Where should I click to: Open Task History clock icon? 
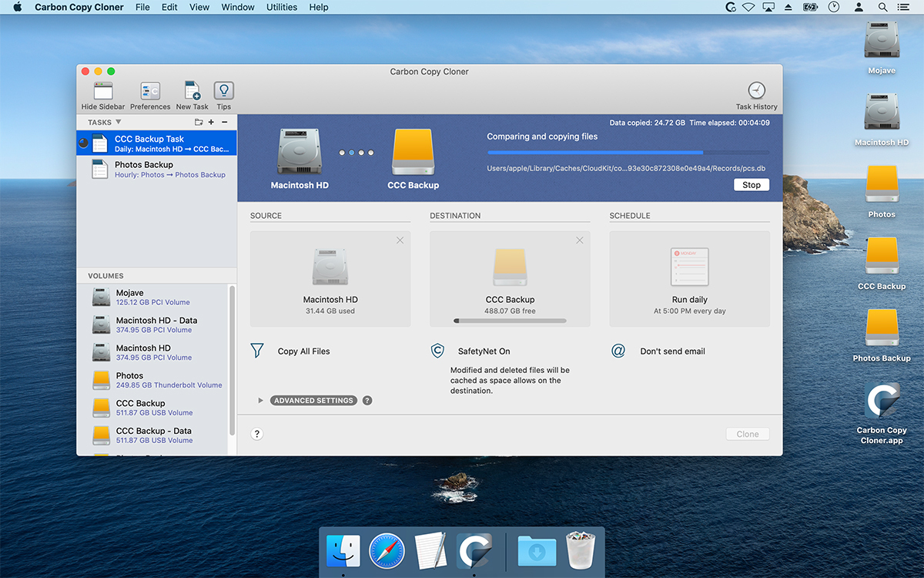(757, 90)
